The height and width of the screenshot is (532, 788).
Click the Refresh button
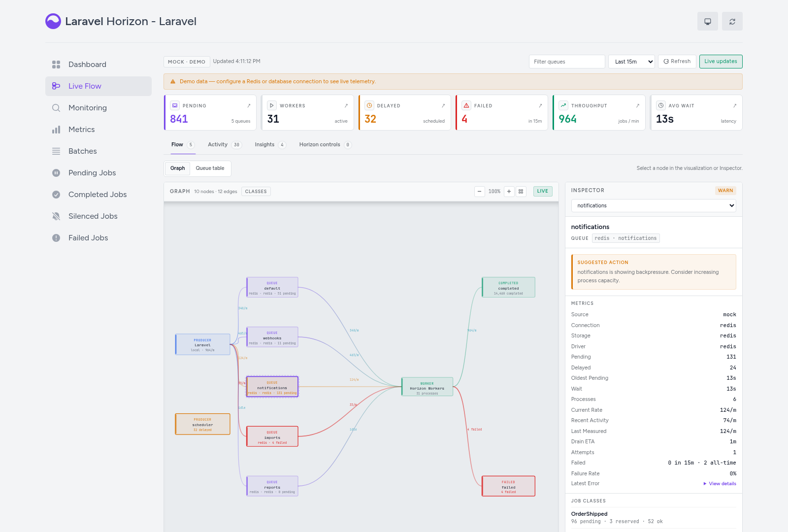pyautogui.click(x=677, y=62)
